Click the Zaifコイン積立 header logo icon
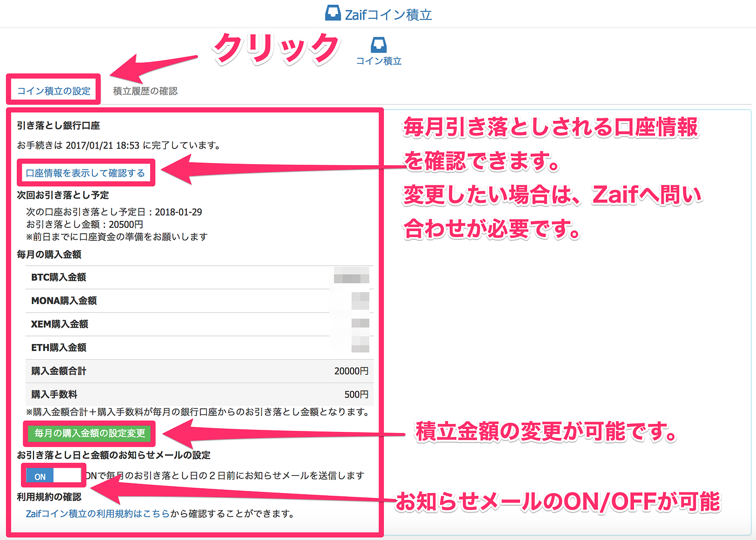756x540 pixels. point(333,13)
